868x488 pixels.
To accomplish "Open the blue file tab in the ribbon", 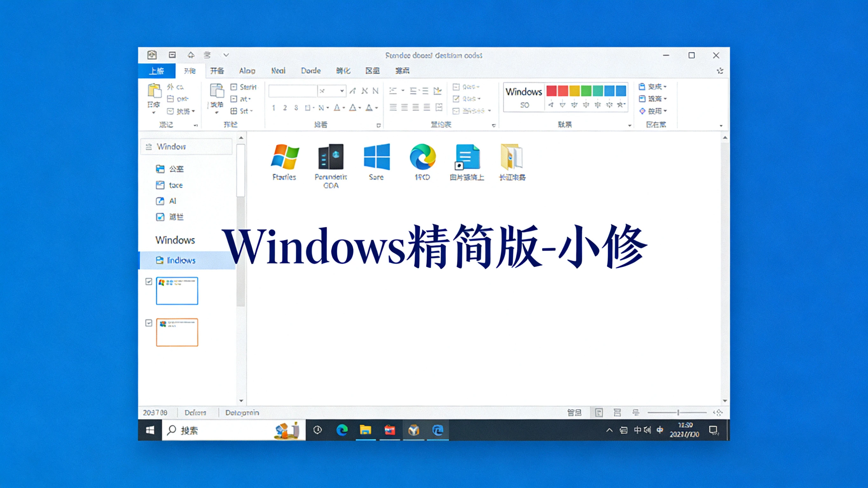I will pos(157,71).
